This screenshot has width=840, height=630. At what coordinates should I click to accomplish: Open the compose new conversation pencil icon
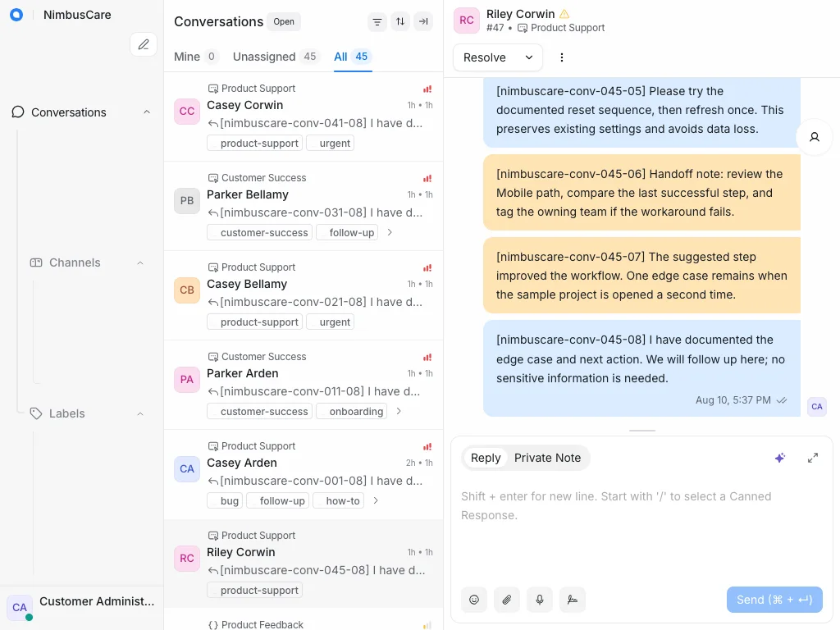coord(143,44)
